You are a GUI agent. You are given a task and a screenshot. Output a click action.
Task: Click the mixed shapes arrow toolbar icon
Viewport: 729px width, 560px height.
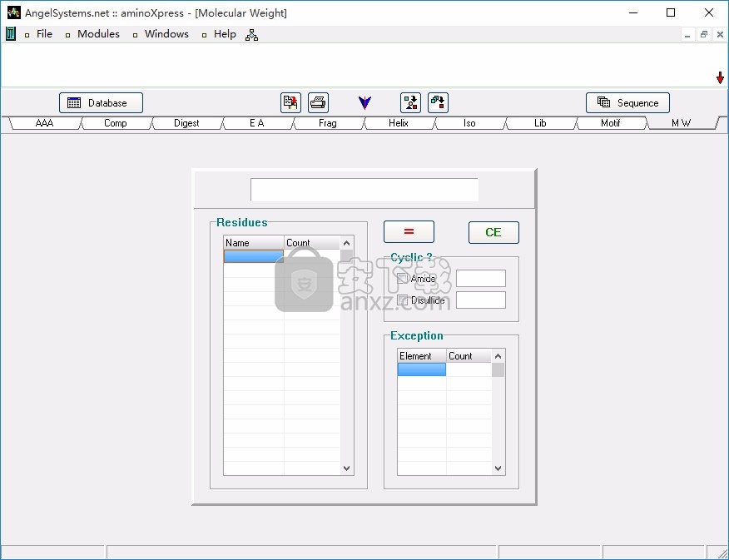coord(410,102)
